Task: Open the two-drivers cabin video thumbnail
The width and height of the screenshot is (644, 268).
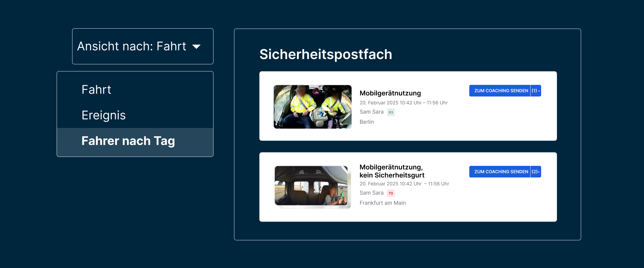Action: [312, 107]
